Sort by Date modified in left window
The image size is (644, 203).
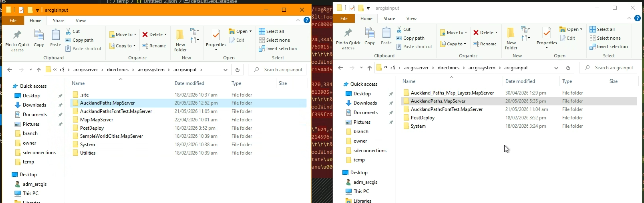pos(190,83)
